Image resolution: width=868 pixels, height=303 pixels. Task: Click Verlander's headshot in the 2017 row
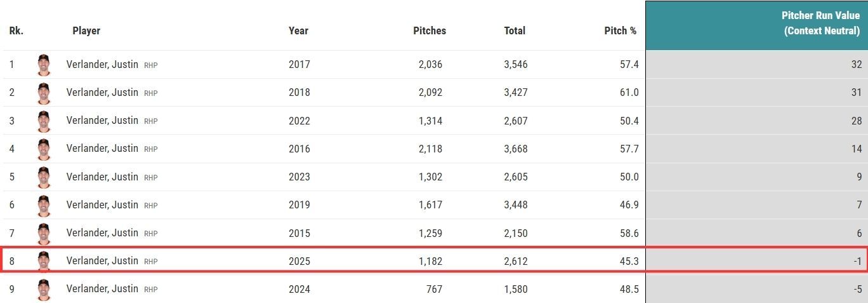click(43, 65)
